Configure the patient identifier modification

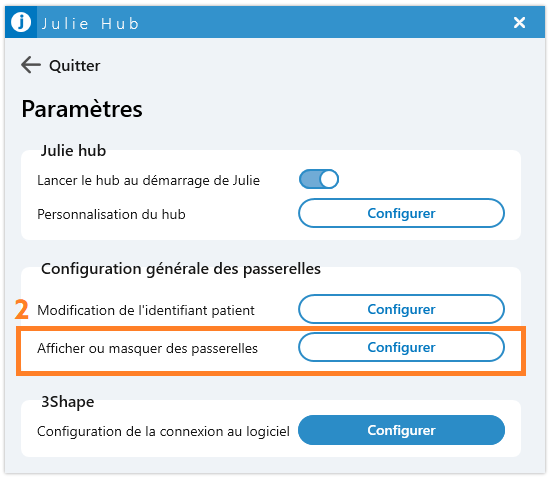(401, 309)
